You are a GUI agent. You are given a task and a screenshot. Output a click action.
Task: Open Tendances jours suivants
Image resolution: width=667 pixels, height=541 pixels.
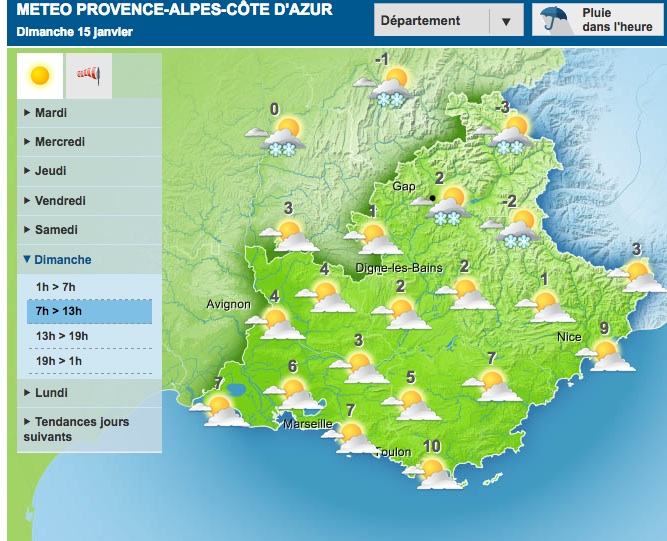click(x=89, y=429)
